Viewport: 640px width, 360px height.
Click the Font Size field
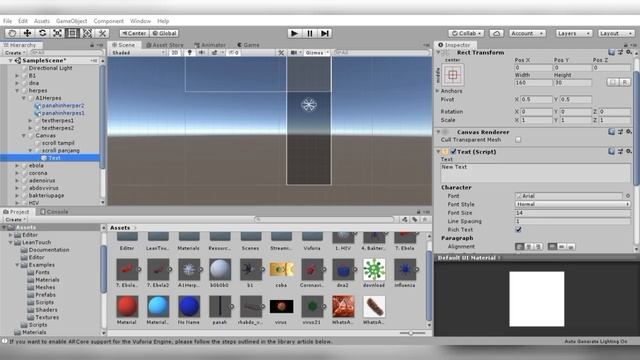click(x=572, y=213)
